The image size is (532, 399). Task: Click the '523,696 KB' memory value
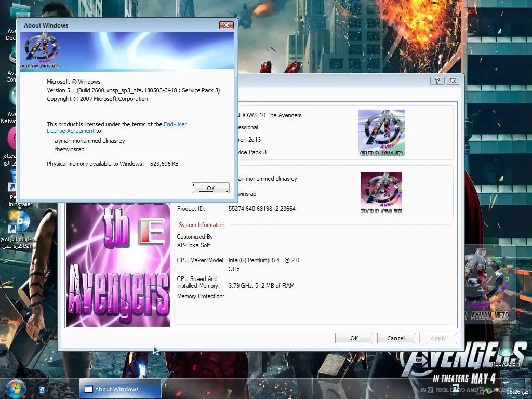coord(164,164)
